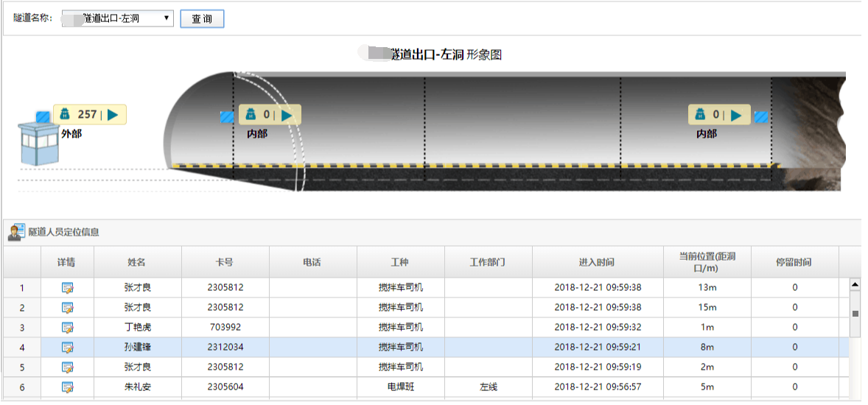The width and height of the screenshot is (868, 405).
Task: Click position value 1m
Action: 707,328
